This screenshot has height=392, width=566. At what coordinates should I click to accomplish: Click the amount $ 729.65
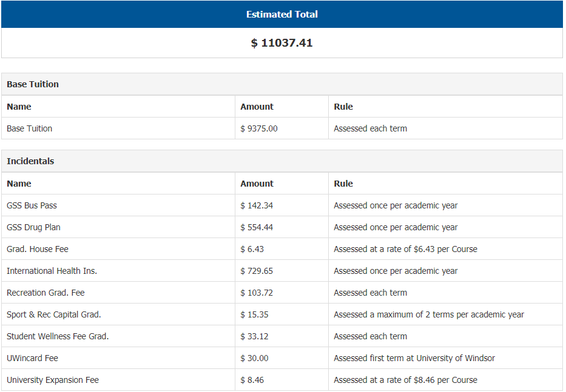(257, 271)
